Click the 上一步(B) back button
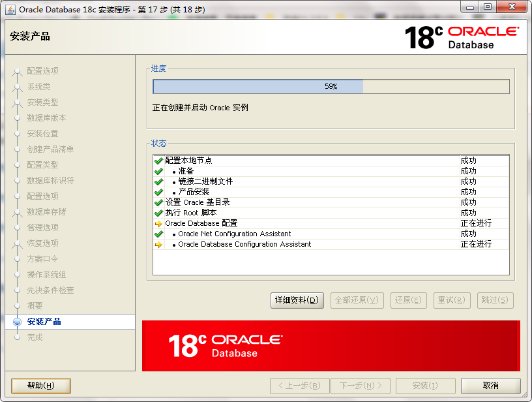The image size is (532, 402). 300,386
